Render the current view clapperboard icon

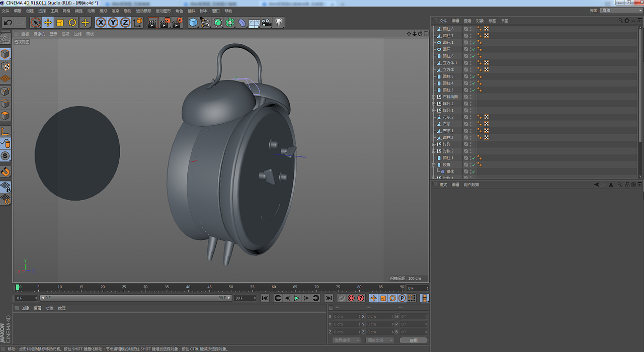(x=152, y=22)
